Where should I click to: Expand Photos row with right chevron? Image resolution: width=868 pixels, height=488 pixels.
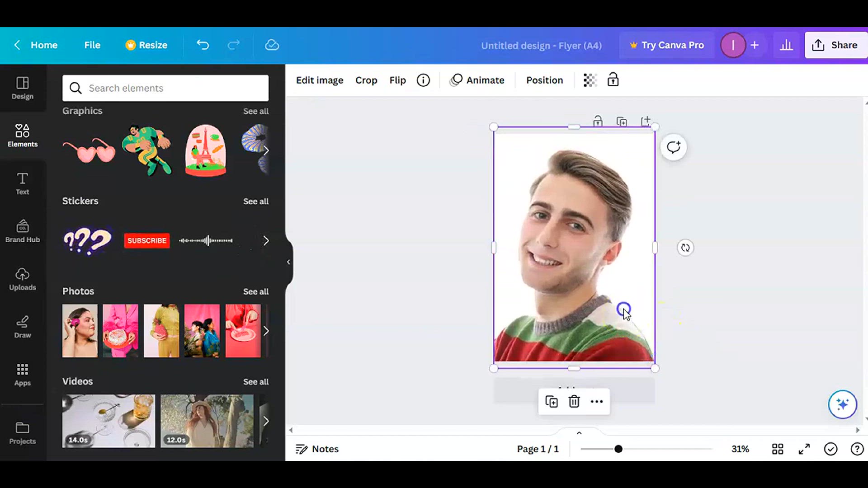pyautogui.click(x=266, y=331)
